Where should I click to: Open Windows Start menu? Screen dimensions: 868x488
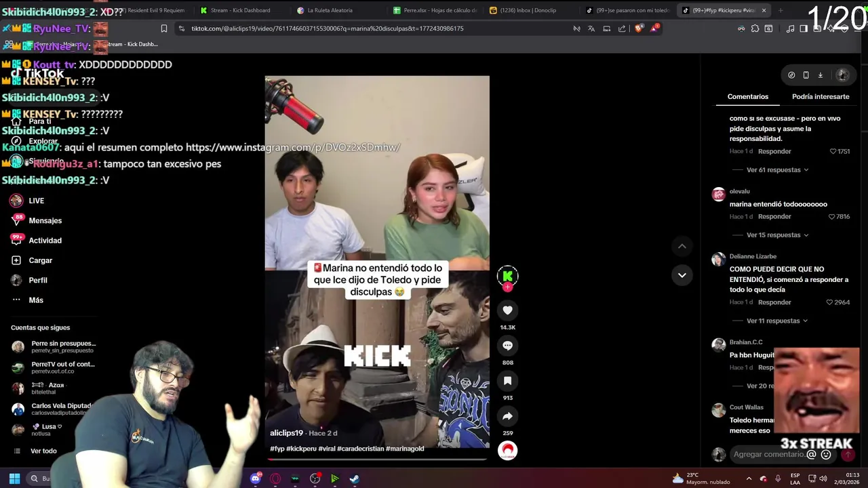point(14,479)
